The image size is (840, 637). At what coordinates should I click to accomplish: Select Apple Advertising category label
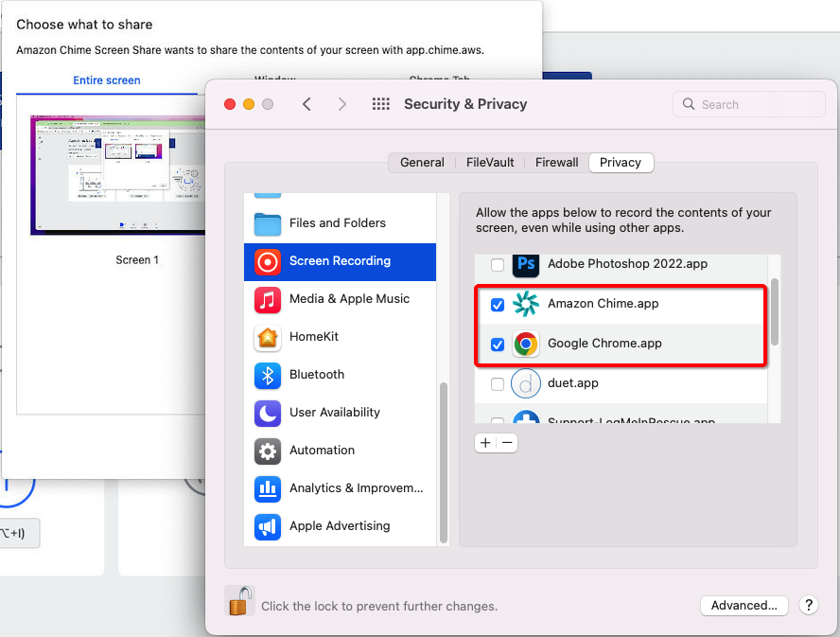340,526
